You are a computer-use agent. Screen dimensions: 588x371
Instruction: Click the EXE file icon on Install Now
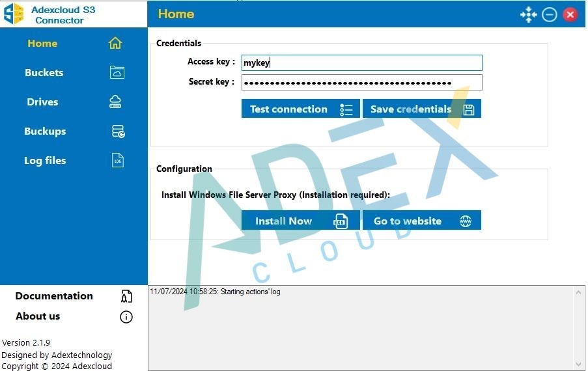(341, 221)
